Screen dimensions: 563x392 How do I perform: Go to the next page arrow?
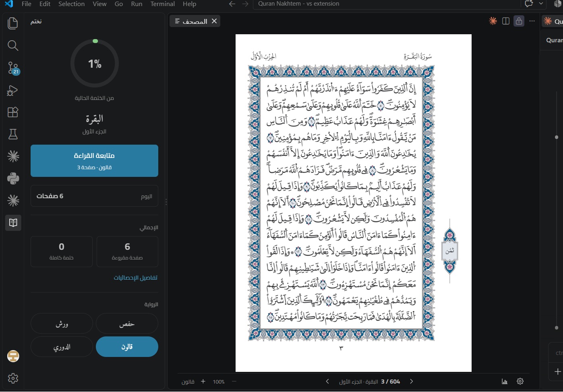(411, 382)
